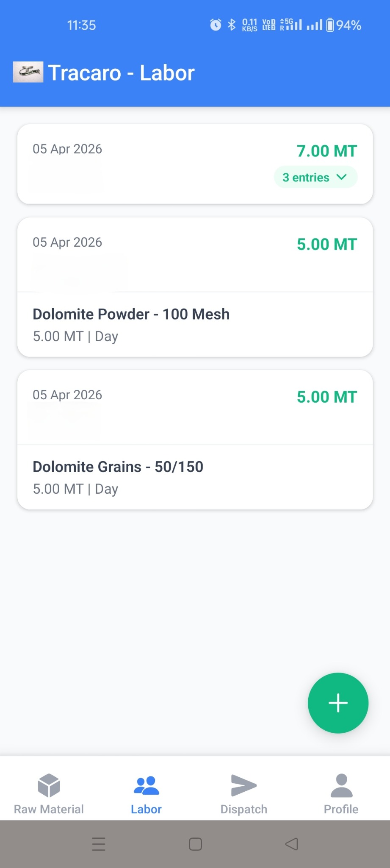Open the Profile person icon
Viewport: 390px width, 868px height.
click(x=341, y=785)
